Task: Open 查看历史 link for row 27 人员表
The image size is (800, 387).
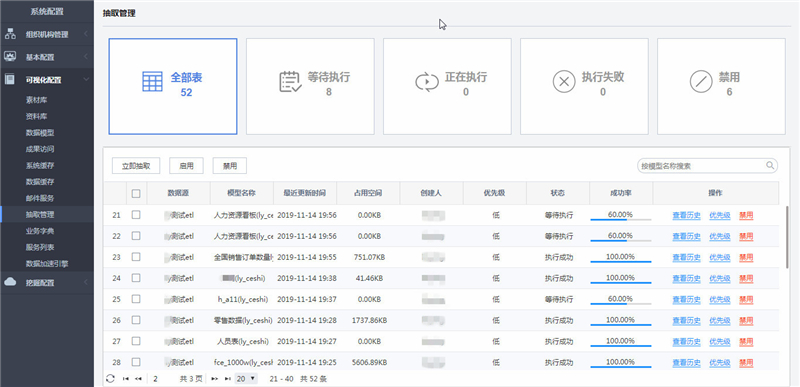Action: tap(686, 341)
